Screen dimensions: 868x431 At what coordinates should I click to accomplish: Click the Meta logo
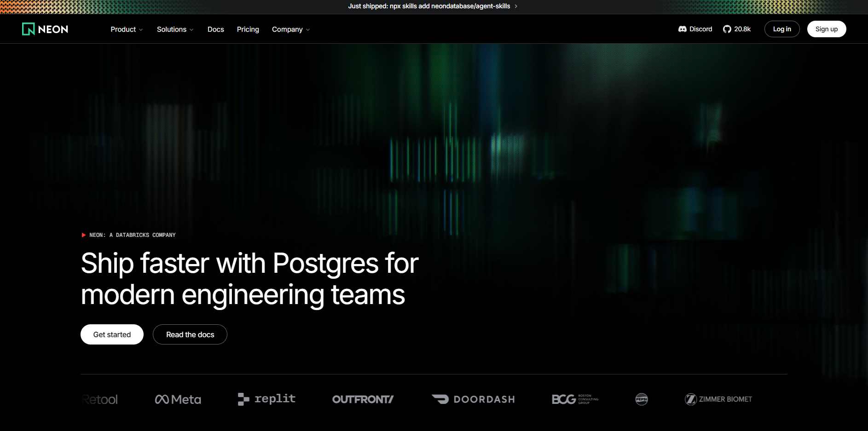(178, 399)
